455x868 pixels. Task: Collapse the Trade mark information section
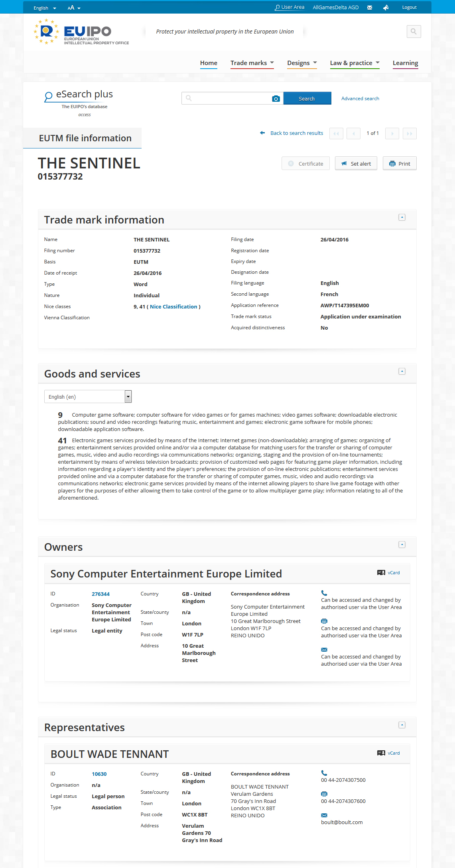click(x=402, y=217)
